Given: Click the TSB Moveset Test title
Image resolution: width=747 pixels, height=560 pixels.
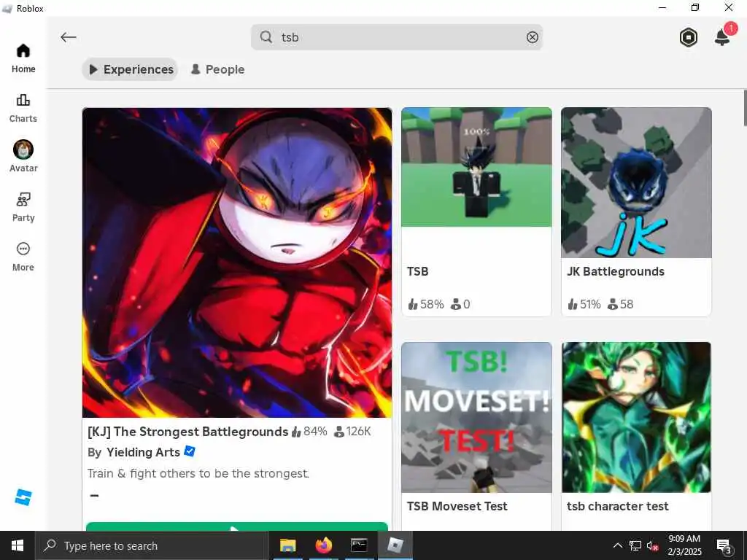Looking at the screenshot, I should point(457,506).
